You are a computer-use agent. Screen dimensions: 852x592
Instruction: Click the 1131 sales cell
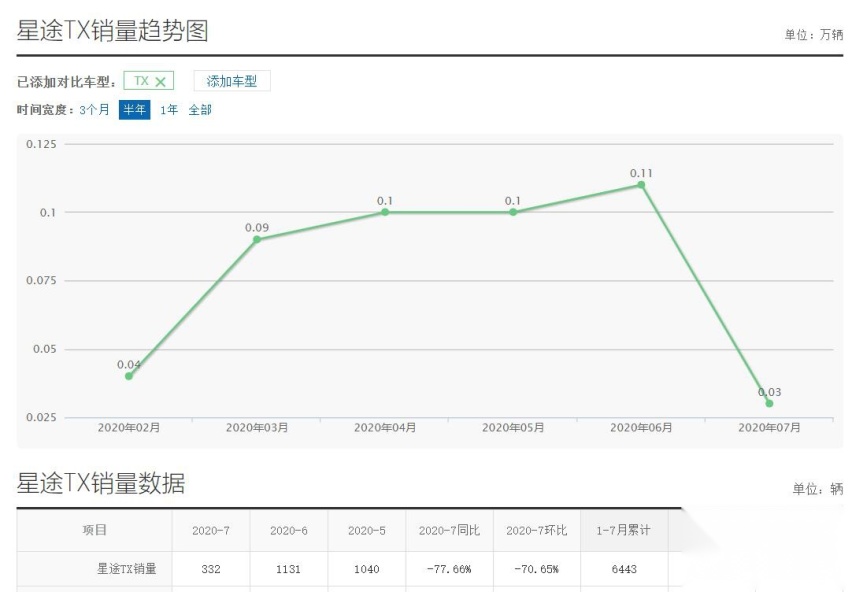(x=289, y=569)
